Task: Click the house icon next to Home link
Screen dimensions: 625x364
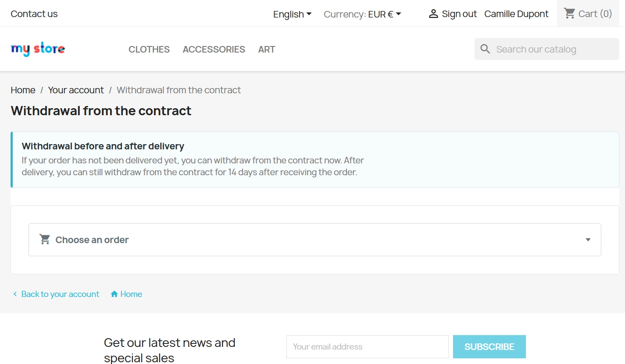Action: click(114, 294)
